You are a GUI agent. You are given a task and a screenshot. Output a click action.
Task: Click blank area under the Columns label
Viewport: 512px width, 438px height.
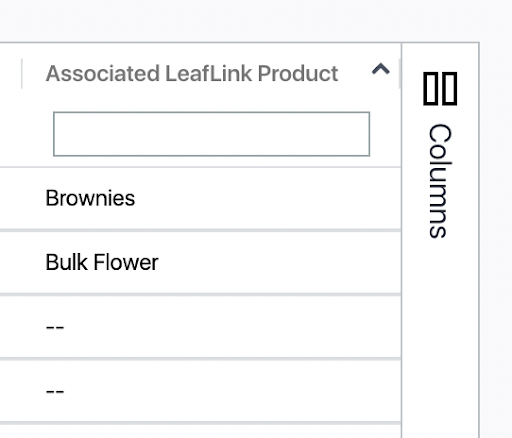440,333
